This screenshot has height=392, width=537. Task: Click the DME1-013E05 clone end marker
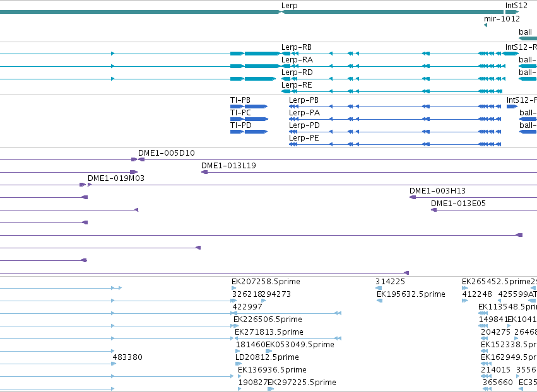point(434,210)
